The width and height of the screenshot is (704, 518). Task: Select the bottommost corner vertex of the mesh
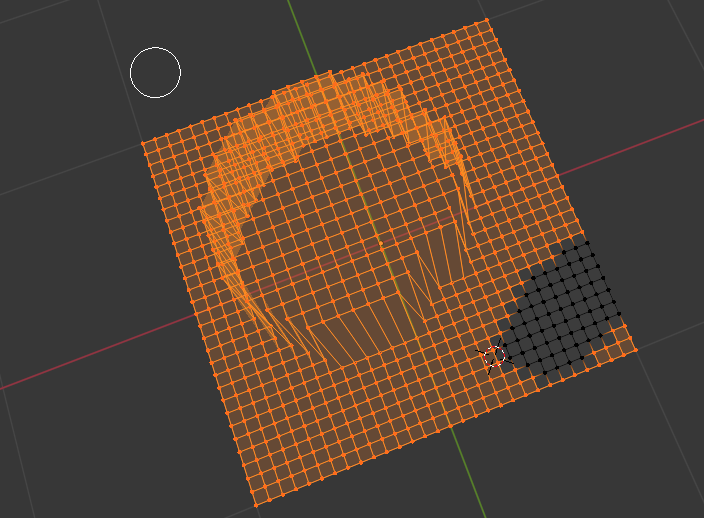tap(256, 505)
